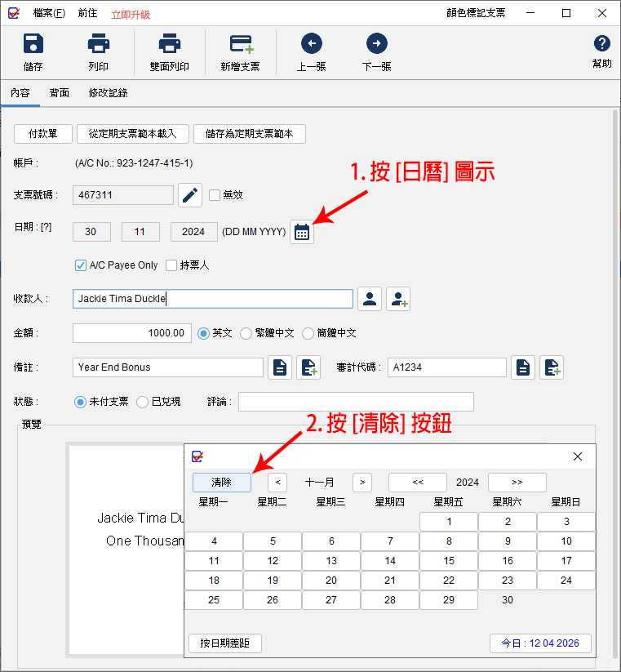Switch to the 內容 tab
Image resolution: width=621 pixels, height=672 pixels.
[20, 92]
